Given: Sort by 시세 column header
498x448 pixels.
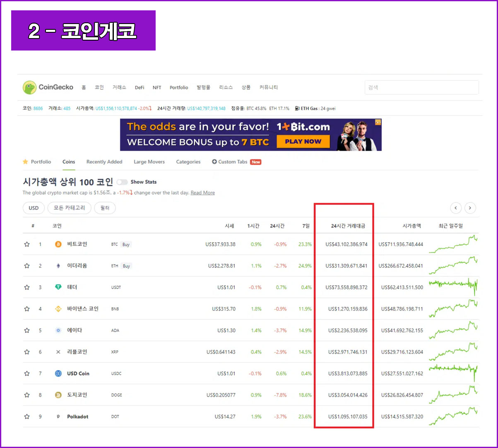Looking at the screenshot, I should 229,226.
